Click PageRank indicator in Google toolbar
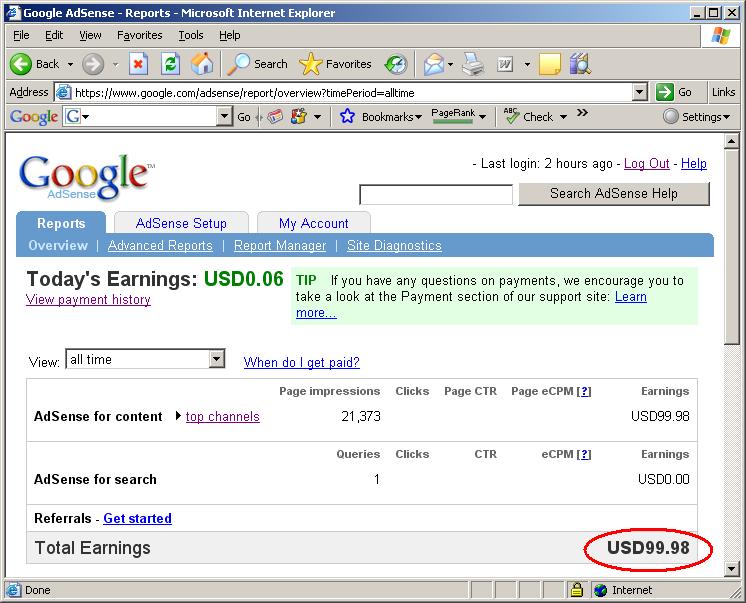746x603 pixels. [453, 116]
